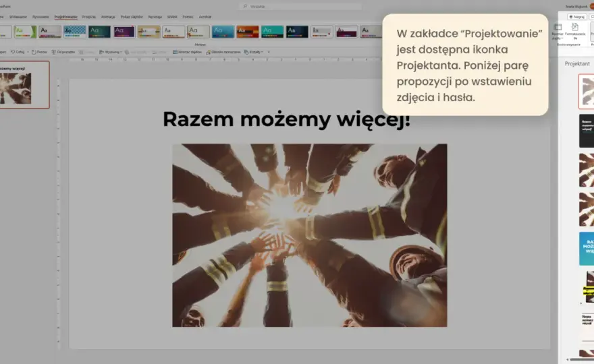Open the Rozmiar slajdu dropdown
Viewport: 594px width, 364px height.
pyautogui.click(x=558, y=32)
